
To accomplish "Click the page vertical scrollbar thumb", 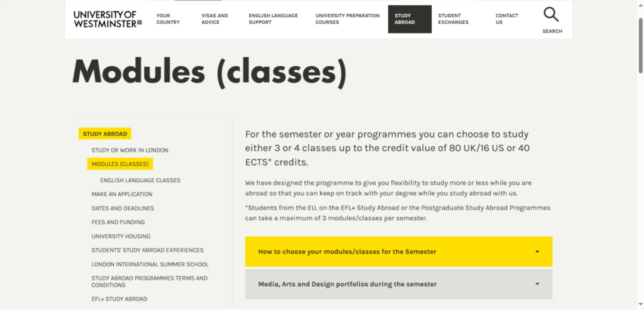I will click(x=640, y=45).
